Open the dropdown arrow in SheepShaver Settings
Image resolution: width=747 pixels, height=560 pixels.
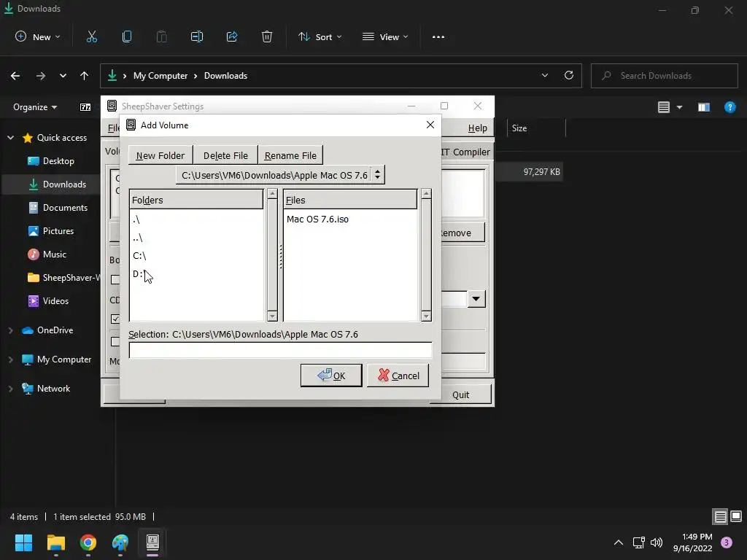coord(476,299)
